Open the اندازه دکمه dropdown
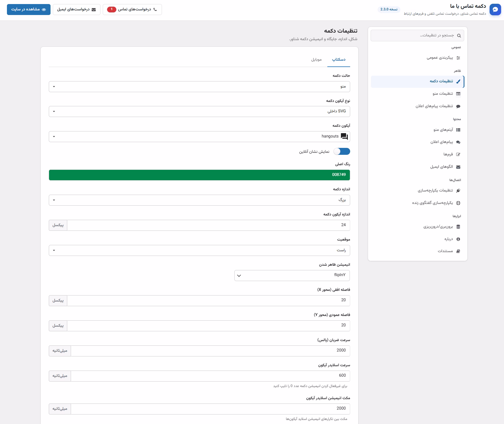The image size is (504, 424). [x=199, y=200]
